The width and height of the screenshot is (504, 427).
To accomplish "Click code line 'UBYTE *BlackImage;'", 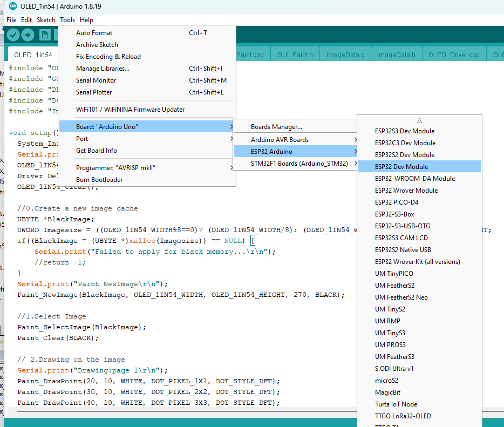I will pos(56,219).
